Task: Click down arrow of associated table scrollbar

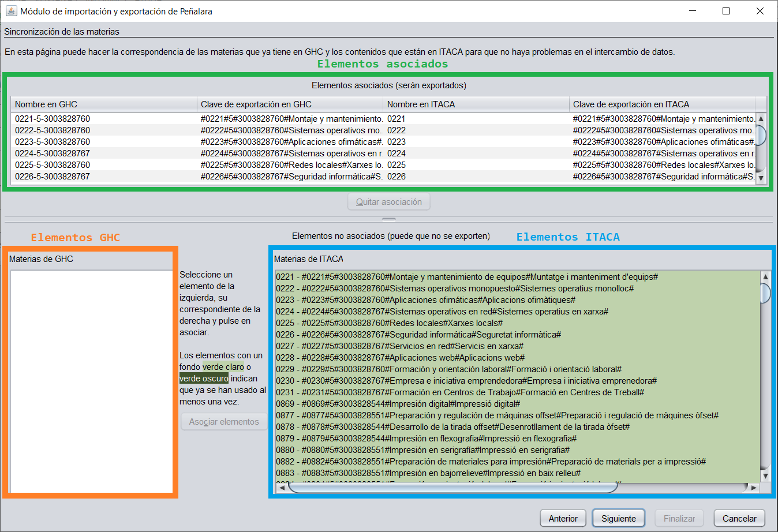Action: click(761, 178)
